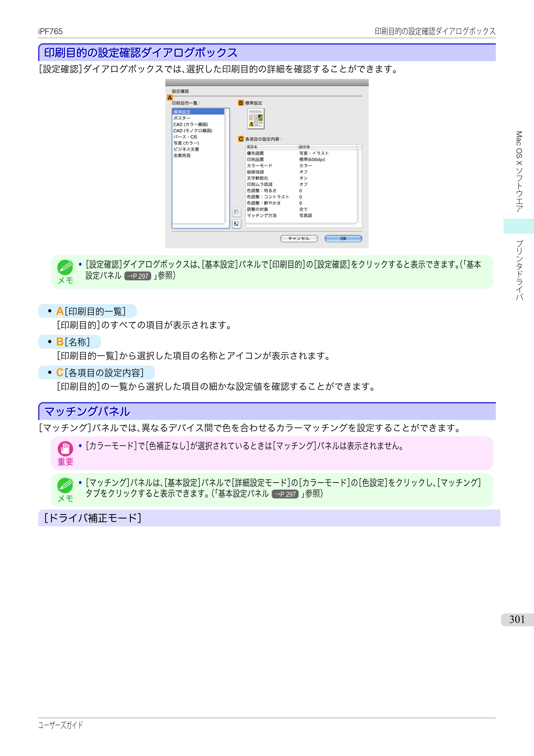Click the 調整の対象 row name

pyautogui.click(x=257, y=209)
